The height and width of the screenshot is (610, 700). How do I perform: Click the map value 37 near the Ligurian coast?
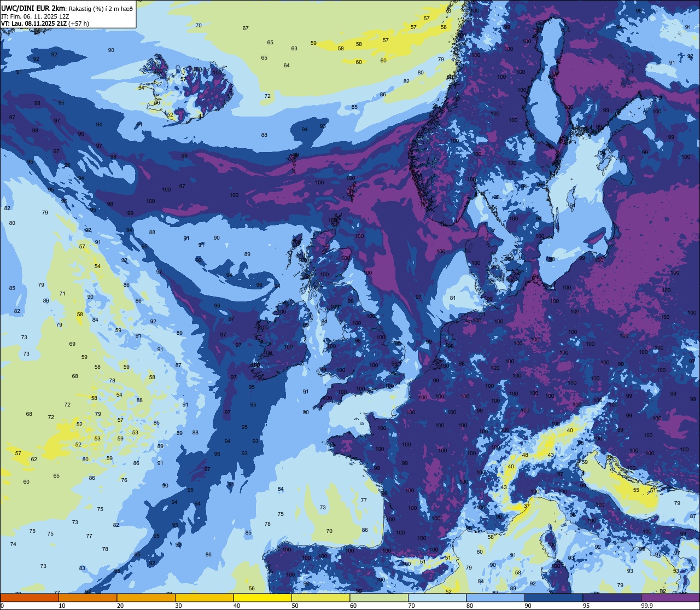coord(527,506)
